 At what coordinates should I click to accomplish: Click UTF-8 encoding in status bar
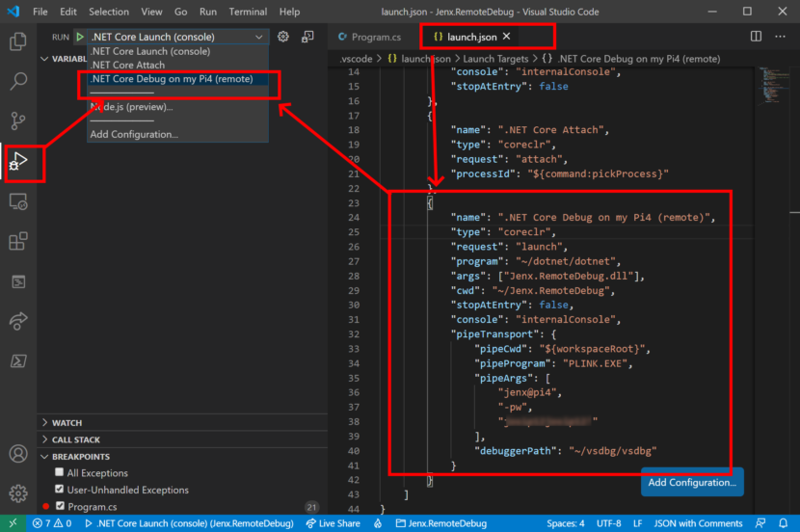(x=608, y=523)
